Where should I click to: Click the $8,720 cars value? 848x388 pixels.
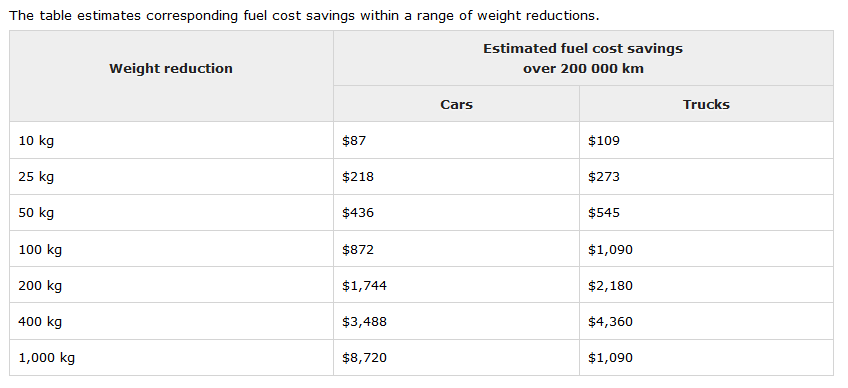click(365, 358)
